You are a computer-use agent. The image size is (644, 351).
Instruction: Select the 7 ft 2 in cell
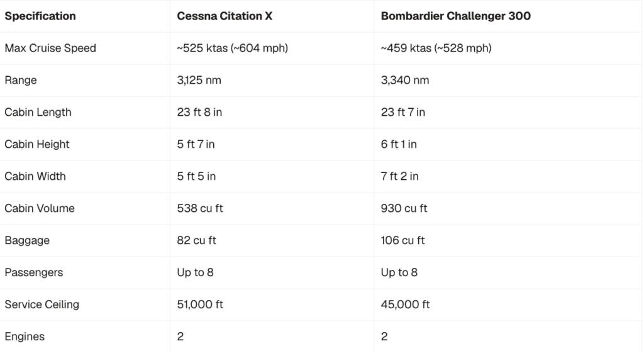click(399, 176)
